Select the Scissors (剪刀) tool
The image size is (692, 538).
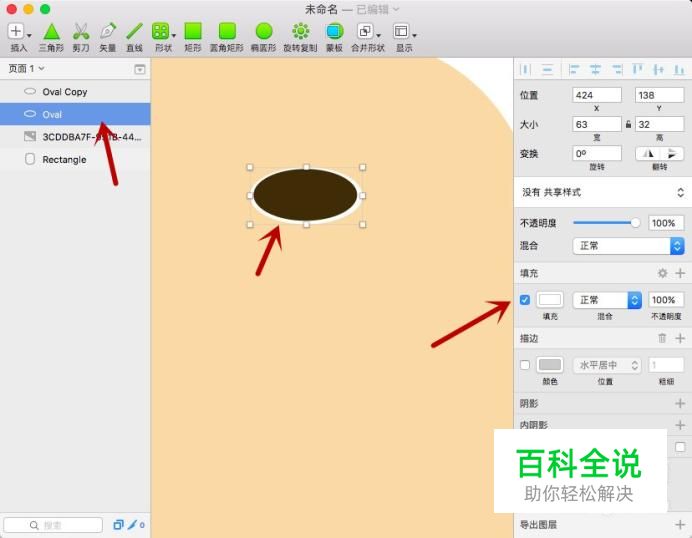(x=81, y=37)
